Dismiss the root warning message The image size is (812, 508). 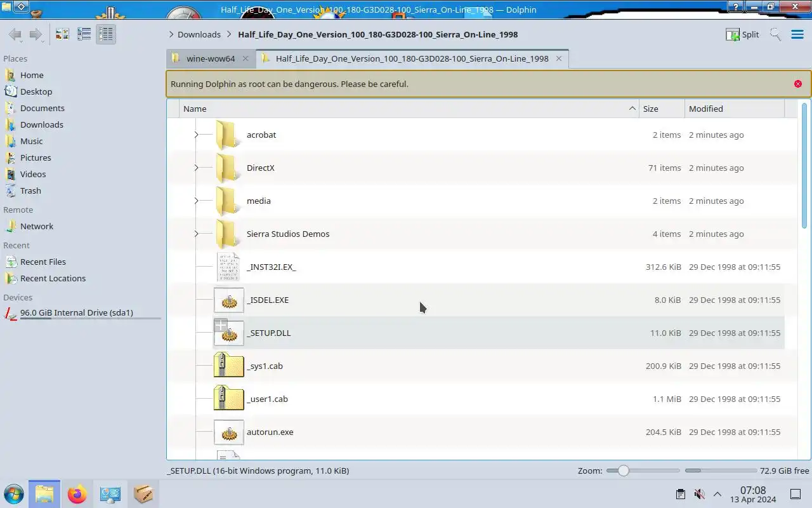798,84
